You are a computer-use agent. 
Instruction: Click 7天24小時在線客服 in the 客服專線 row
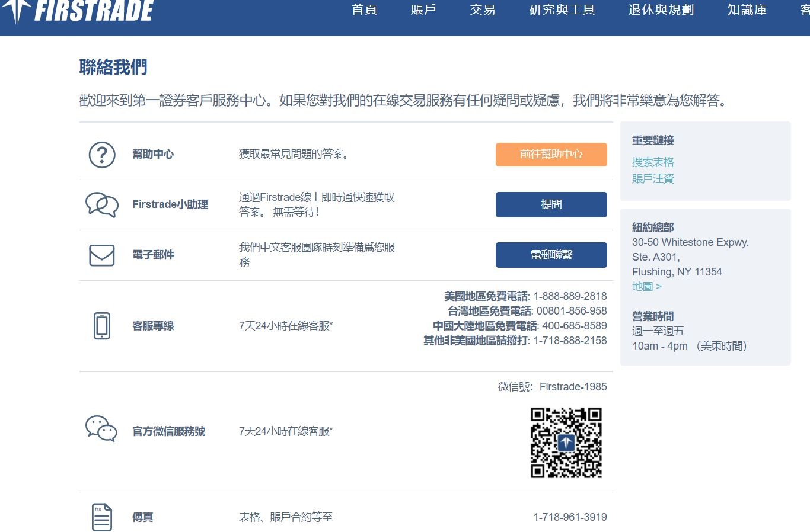(286, 326)
